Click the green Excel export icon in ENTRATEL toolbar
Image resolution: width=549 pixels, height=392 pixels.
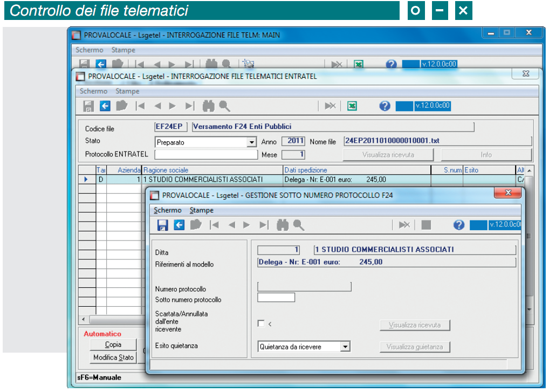point(352,106)
